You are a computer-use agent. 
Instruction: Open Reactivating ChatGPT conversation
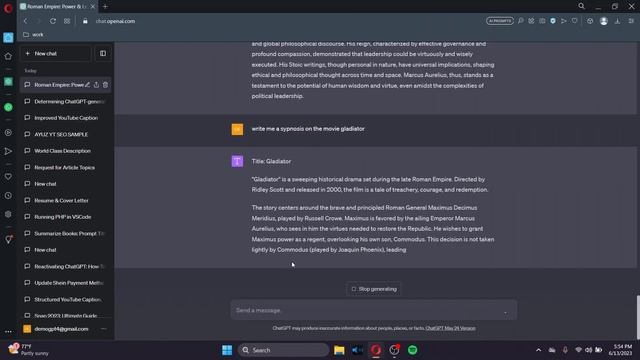coord(65,266)
